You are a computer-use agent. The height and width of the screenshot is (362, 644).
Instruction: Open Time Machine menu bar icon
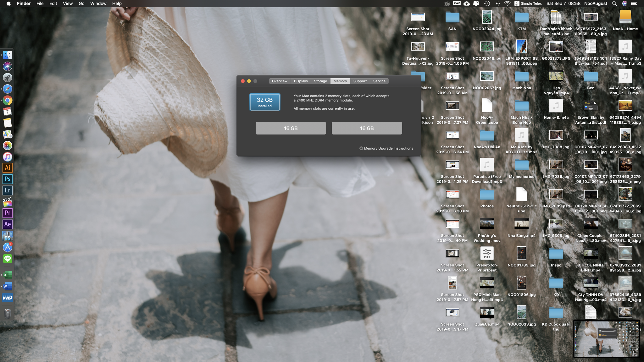point(487,3)
